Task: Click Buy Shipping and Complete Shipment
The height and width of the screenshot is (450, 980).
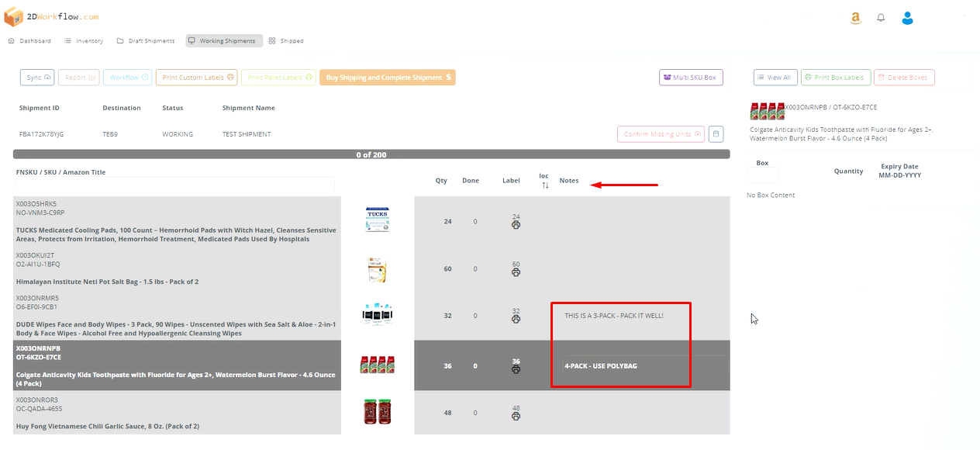Action: 387,78
